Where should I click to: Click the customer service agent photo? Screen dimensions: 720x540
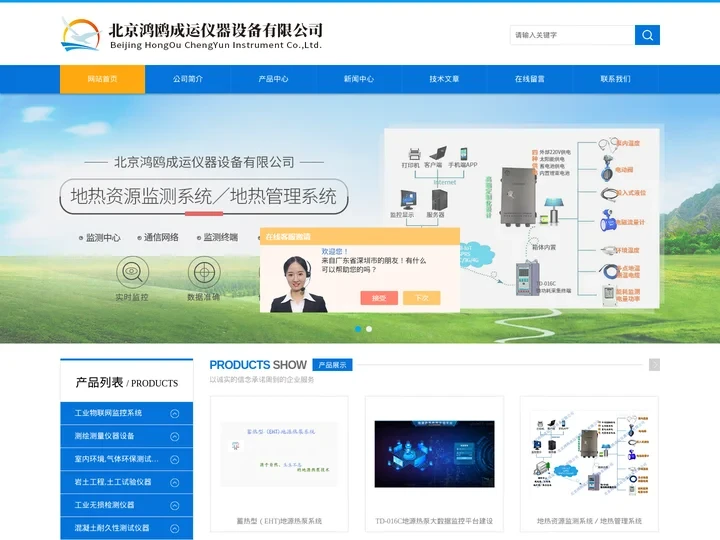(298, 284)
